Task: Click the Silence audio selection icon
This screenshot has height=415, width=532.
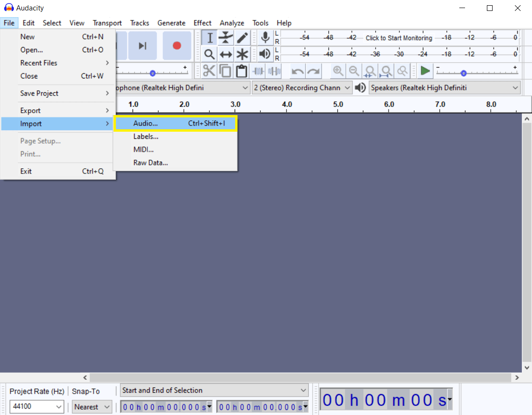Action: pos(274,71)
